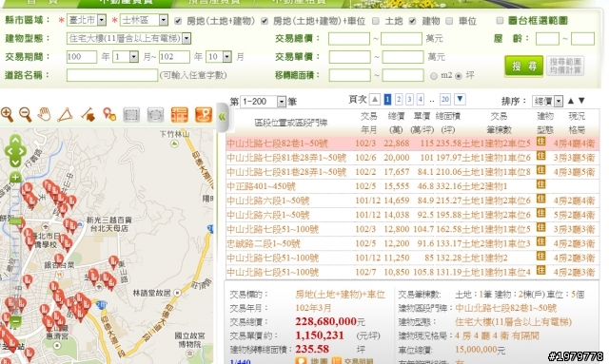Click building type icon in 22,868 row

(x=541, y=142)
